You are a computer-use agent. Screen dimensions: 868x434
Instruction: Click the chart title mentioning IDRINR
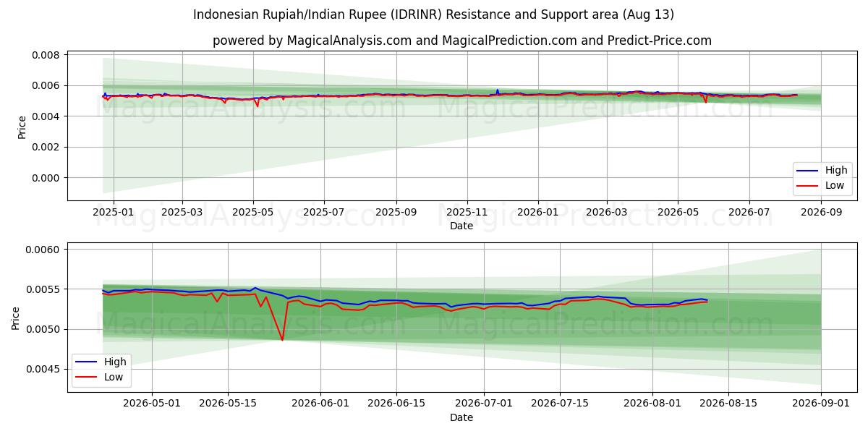point(434,14)
